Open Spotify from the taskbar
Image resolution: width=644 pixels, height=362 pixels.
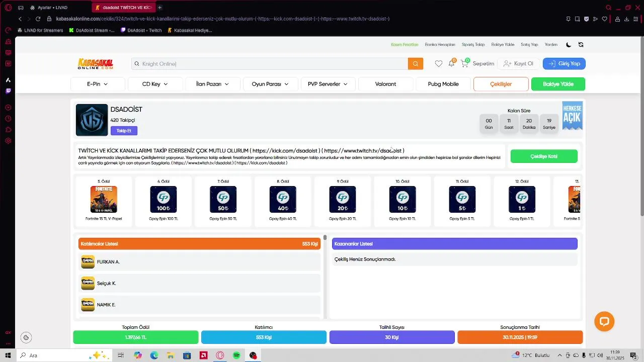click(236, 355)
